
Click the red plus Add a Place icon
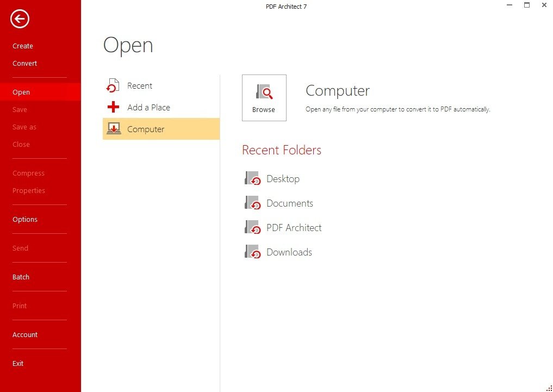coord(113,107)
